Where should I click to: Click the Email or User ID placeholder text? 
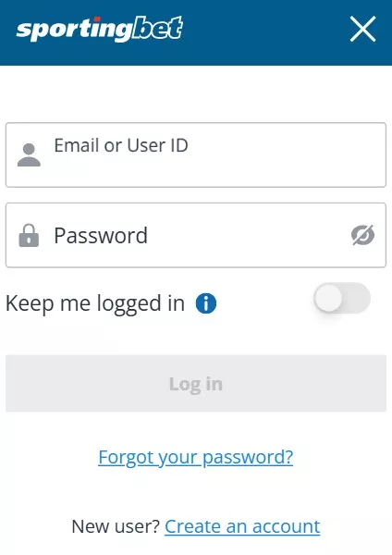121,145
